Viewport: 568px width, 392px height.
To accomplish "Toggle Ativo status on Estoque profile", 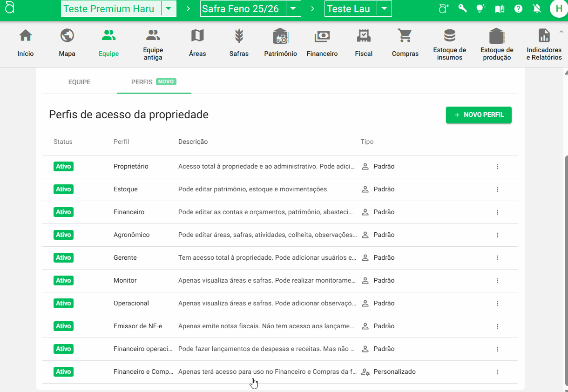I will tap(63, 189).
